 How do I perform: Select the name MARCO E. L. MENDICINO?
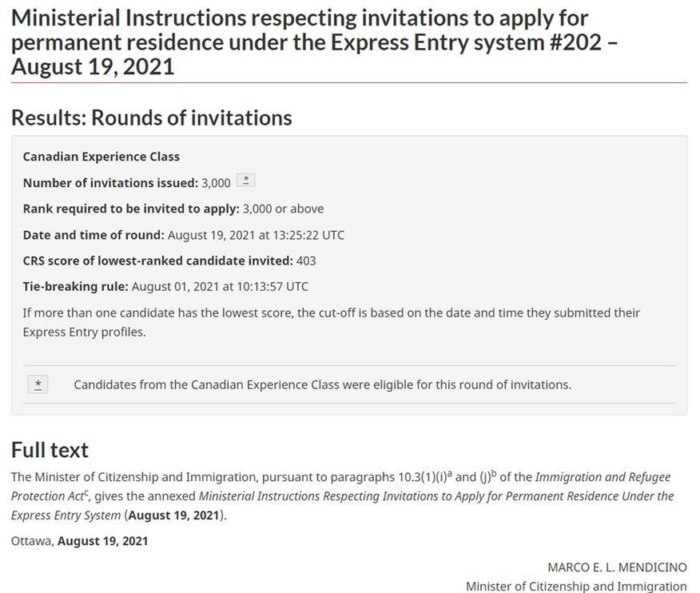pyautogui.click(x=617, y=567)
